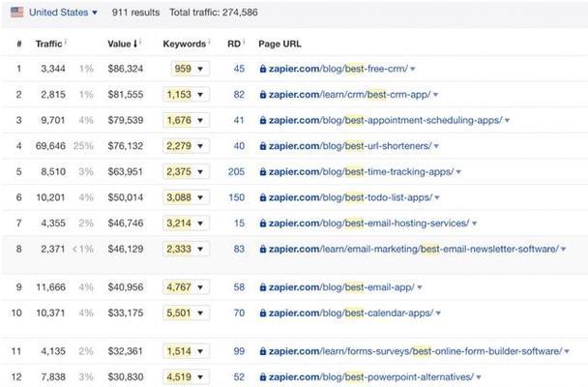Click the RD value 82
Screen dimensions: 588x387
click(x=239, y=95)
